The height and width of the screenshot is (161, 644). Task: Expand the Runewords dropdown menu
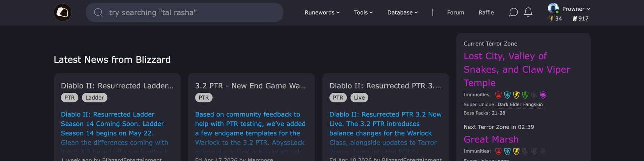(322, 12)
